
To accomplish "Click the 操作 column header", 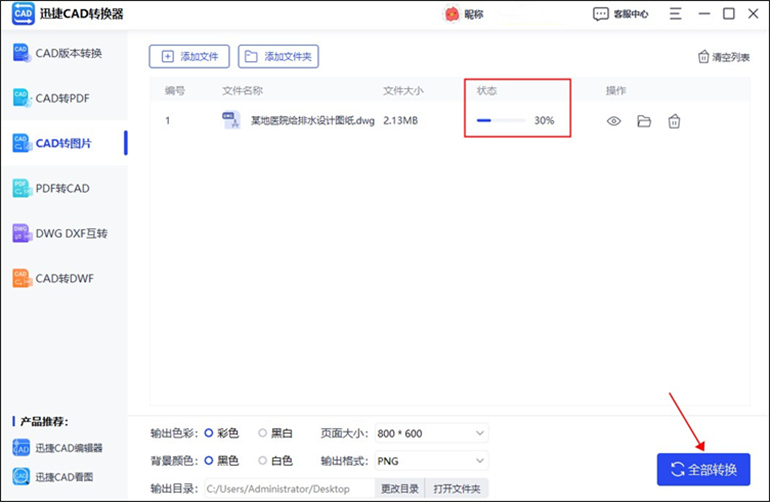I will tap(616, 90).
